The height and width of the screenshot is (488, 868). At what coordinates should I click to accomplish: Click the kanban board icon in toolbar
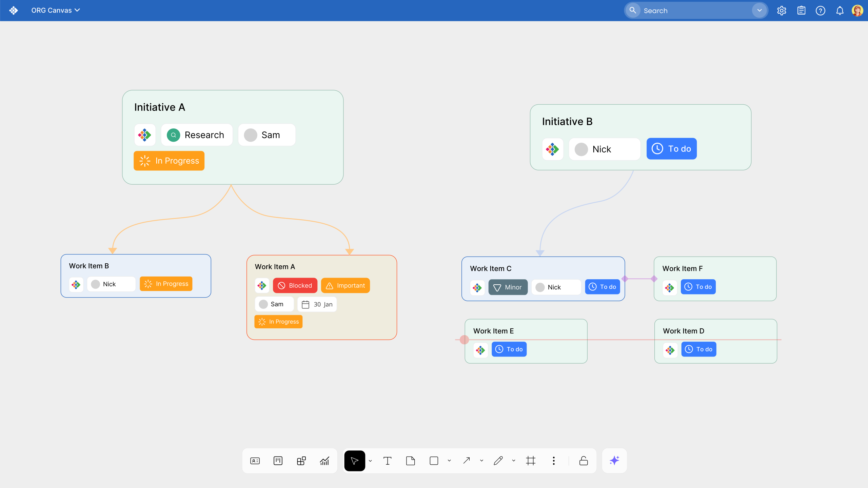pyautogui.click(x=278, y=461)
